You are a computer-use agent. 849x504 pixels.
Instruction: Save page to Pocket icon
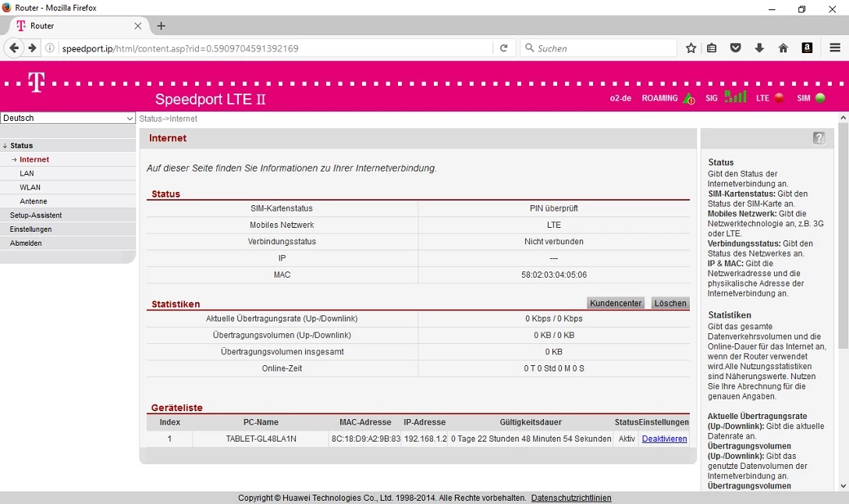(735, 48)
